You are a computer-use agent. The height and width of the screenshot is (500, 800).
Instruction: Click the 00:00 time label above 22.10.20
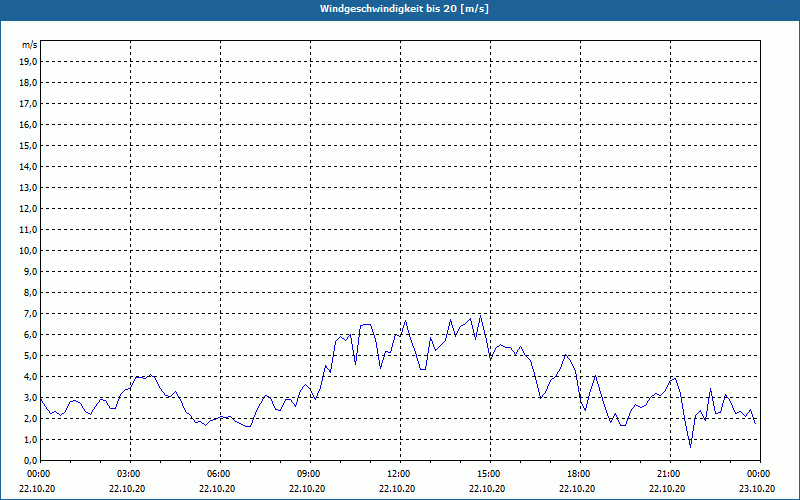pos(39,474)
